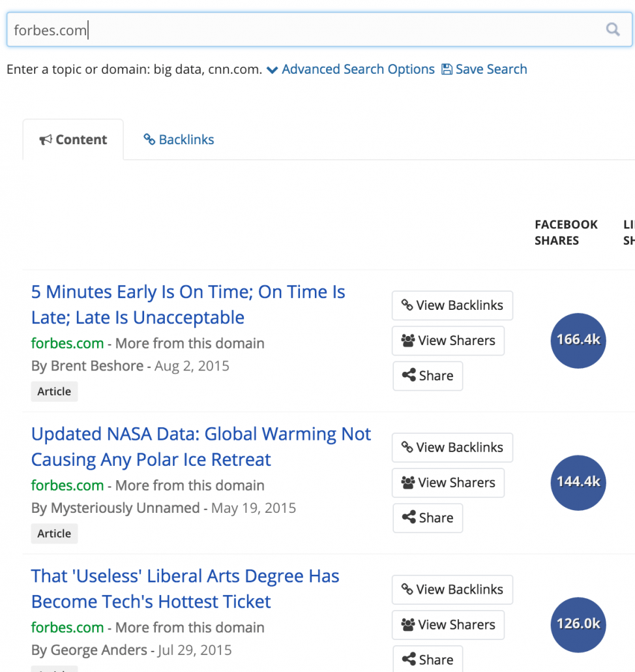Open the 'Useless' Liberal Arts Degree article
635x672 pixels.
185,589
